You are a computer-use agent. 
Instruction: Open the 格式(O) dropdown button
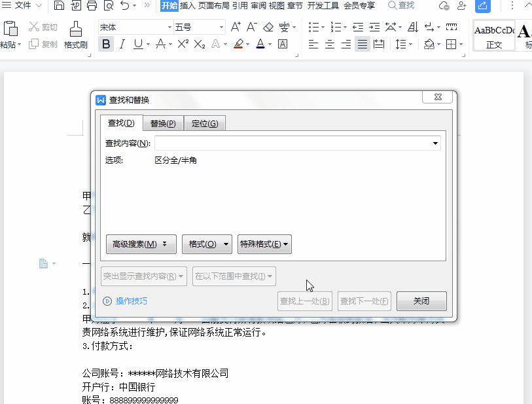[x=207, y=244]
